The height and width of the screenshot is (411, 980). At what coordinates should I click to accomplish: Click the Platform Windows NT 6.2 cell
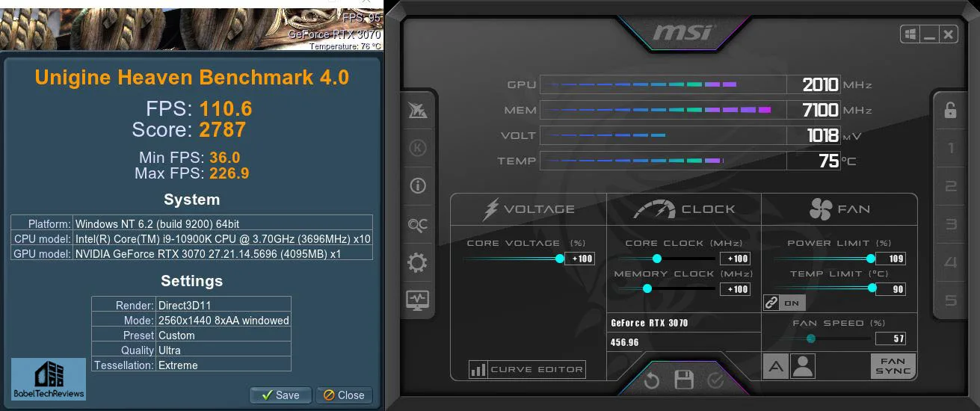pyautogui.click(x=223, y=223)
